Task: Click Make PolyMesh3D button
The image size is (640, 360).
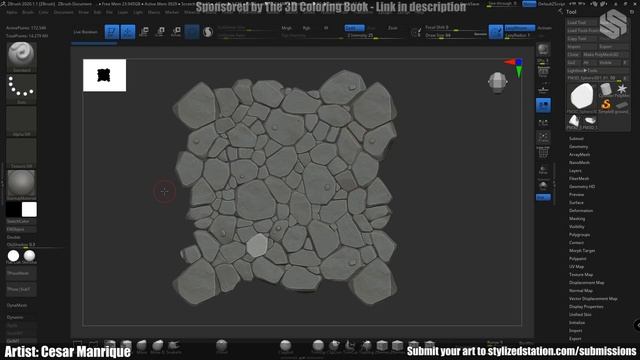Action: (x=605, y=54)
